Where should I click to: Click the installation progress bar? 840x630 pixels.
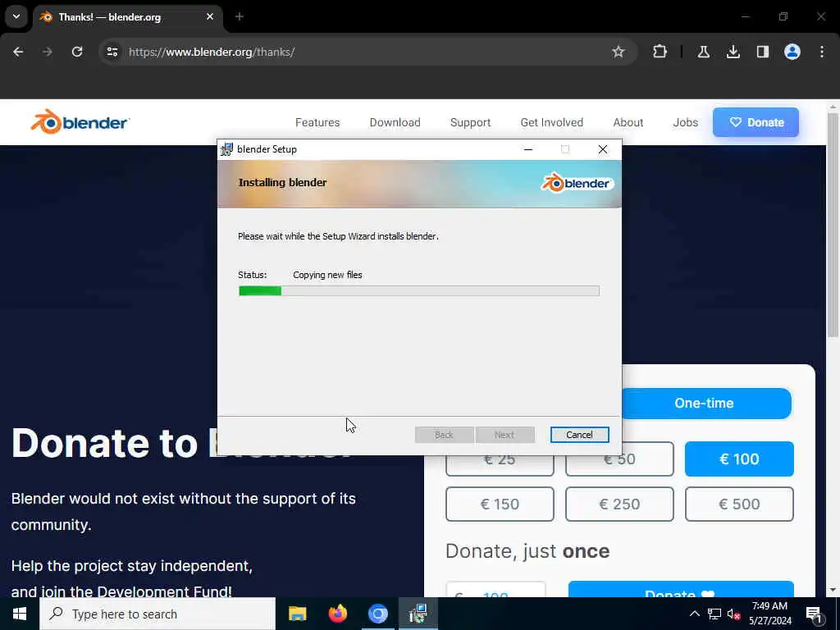(x=419, y=291)
